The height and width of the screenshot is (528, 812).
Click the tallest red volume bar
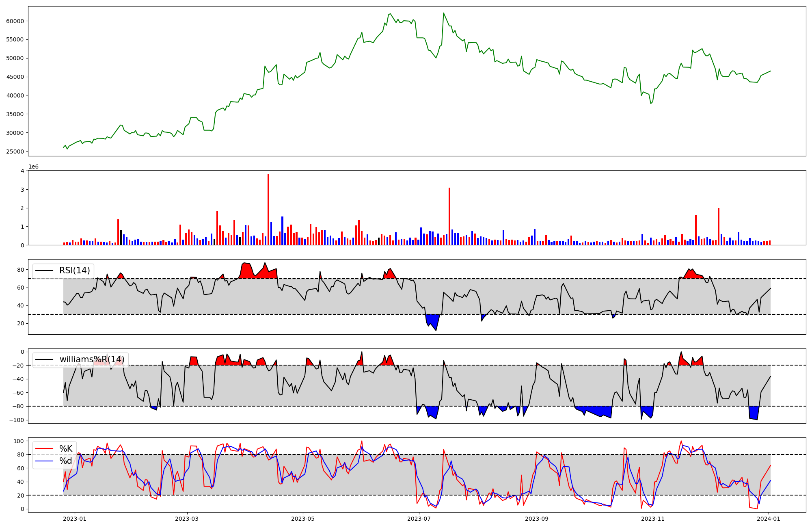coord(268,209)
